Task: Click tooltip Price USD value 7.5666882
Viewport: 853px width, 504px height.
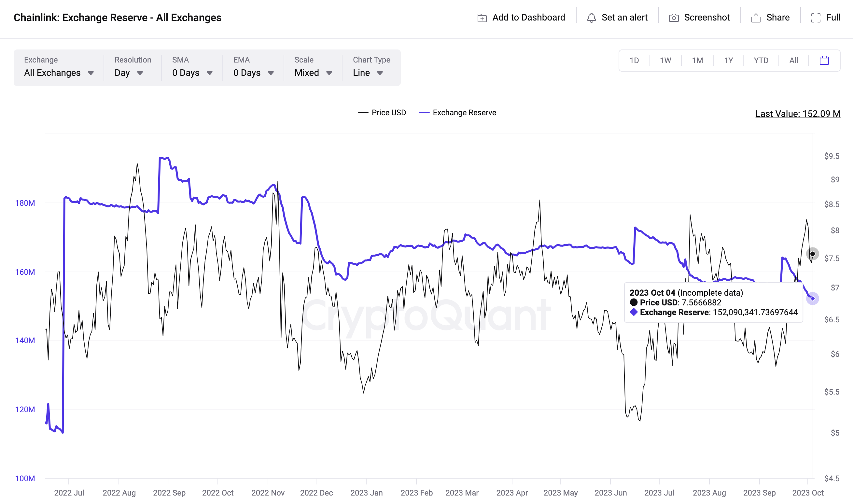Action: [701, 302]
